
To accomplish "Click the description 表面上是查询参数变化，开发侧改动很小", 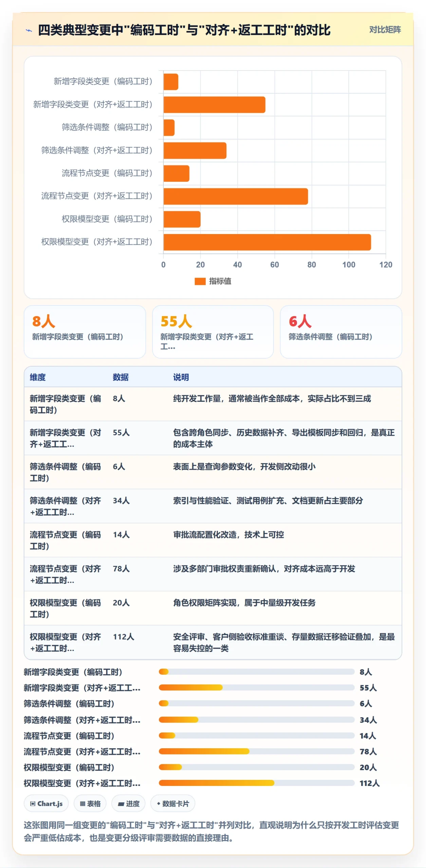I will 244,467.
